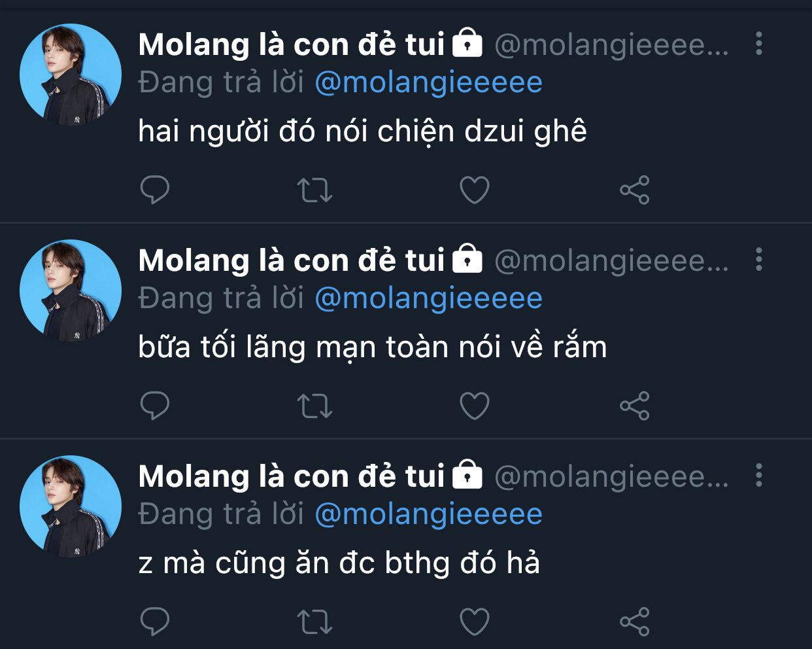This screenshot has height=649, width=812.
Task: Like the "hai người đó nói chiện" tweet
Action: click(475, 190)
